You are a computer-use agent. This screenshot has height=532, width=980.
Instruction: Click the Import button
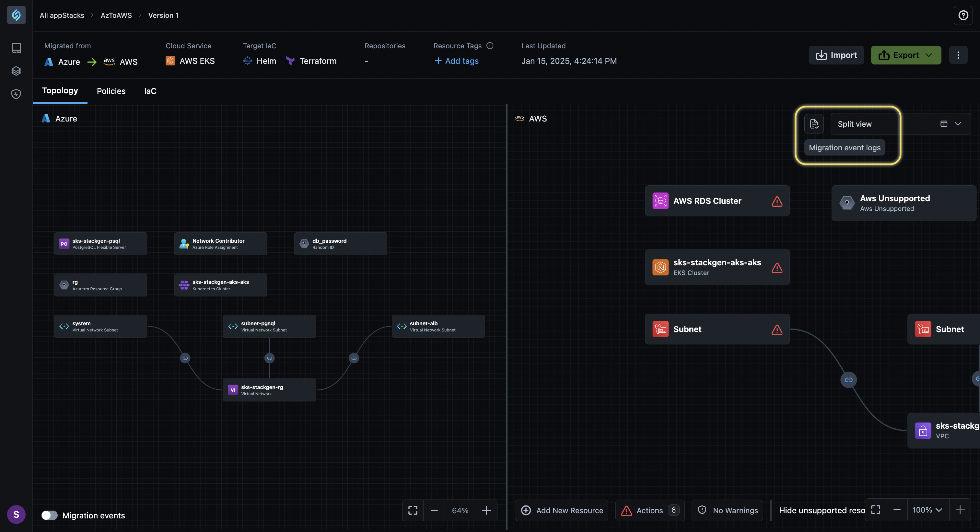(836, 55)
